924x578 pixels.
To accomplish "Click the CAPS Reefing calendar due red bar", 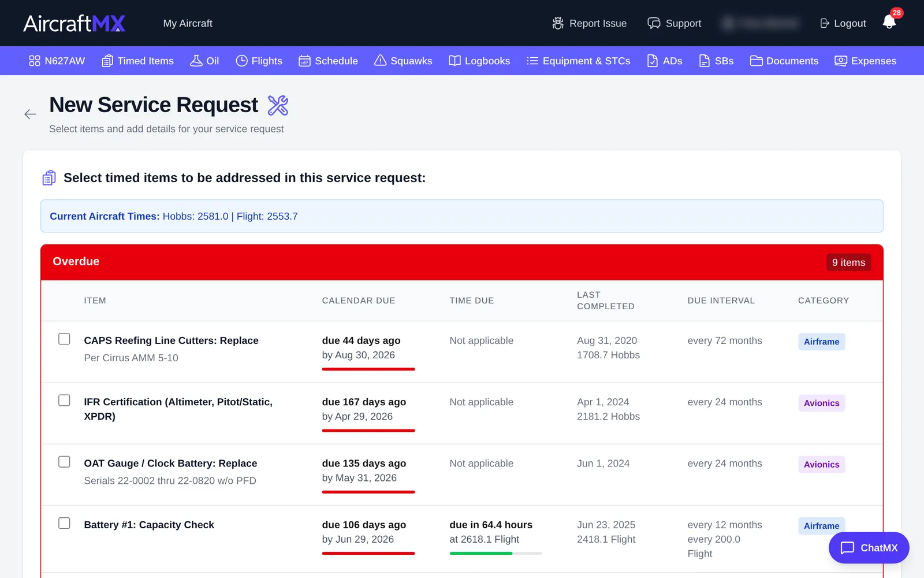I will pyautogui.click(x=368, y=369).
